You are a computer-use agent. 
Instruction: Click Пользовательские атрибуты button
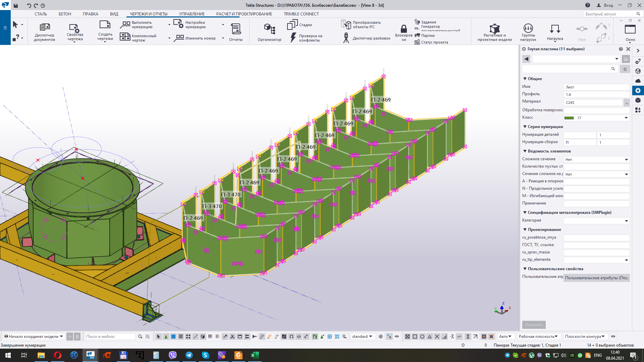point(596,278)
